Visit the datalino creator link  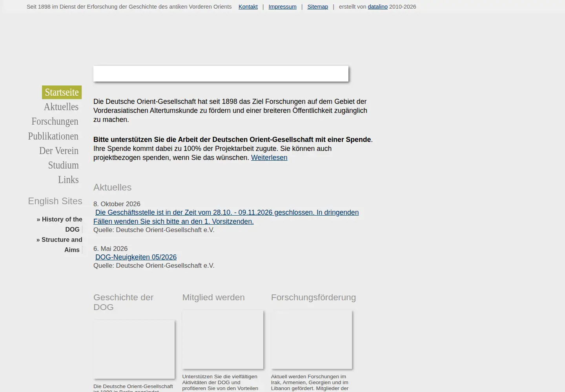pyautogui.click(x=377, y=7)
